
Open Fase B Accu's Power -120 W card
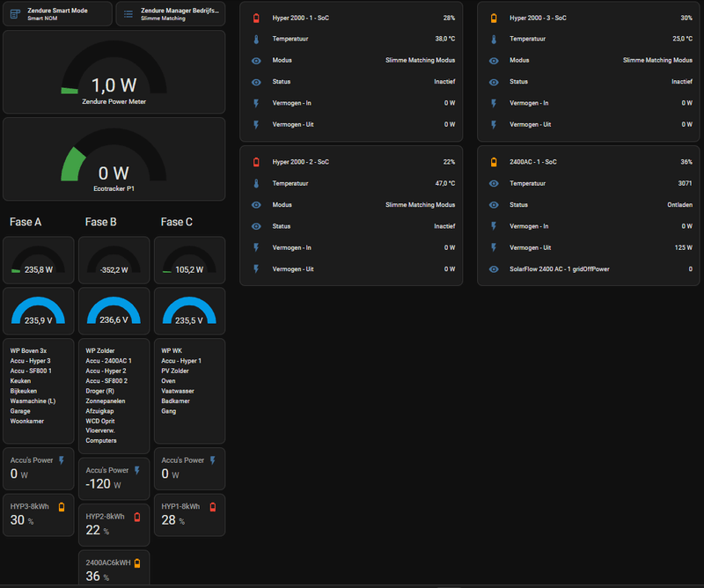(x=114, y=479)
